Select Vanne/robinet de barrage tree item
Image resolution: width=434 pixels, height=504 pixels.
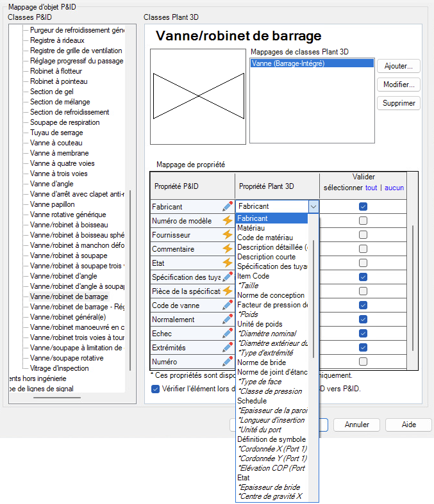tap(69, 297)
